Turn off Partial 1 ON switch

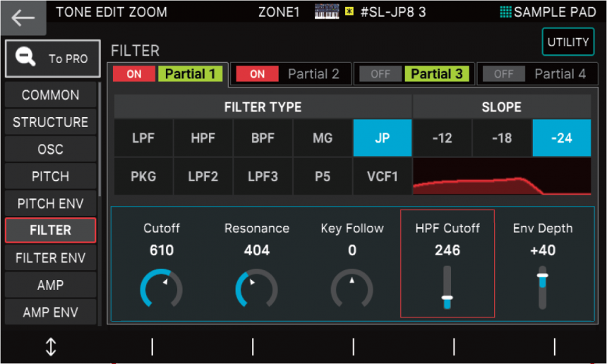pos(134,74)
